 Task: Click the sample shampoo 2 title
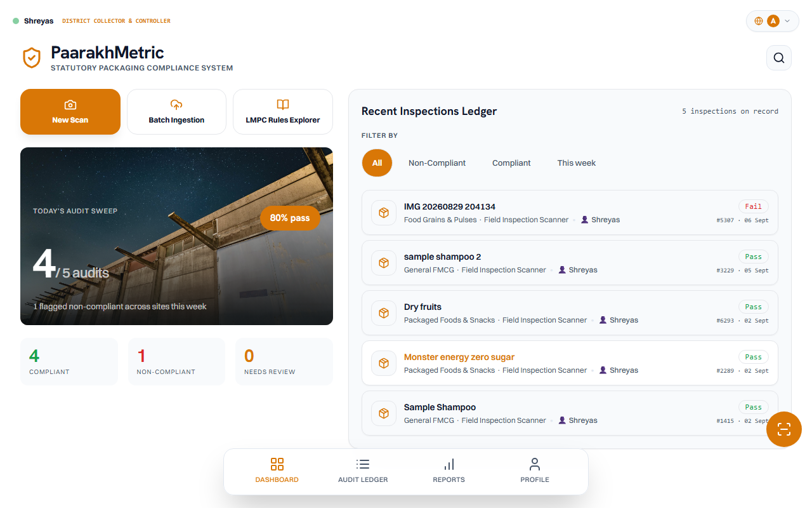coord(443,257)
